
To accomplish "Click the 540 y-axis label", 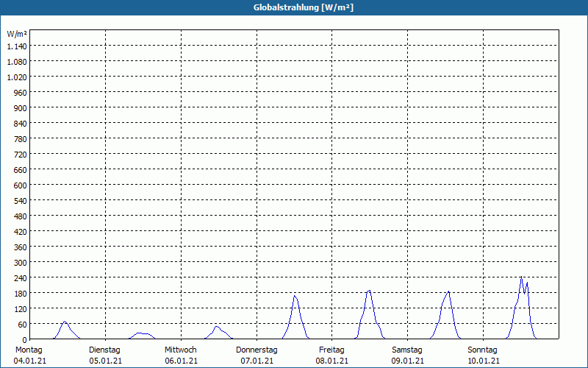I will pos(21,200).
